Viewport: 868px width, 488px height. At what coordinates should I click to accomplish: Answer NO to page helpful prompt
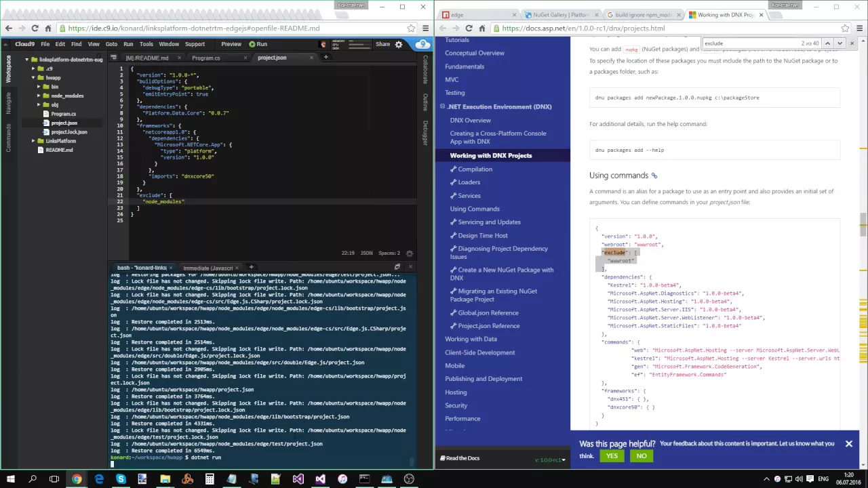(x=641, y=456)
